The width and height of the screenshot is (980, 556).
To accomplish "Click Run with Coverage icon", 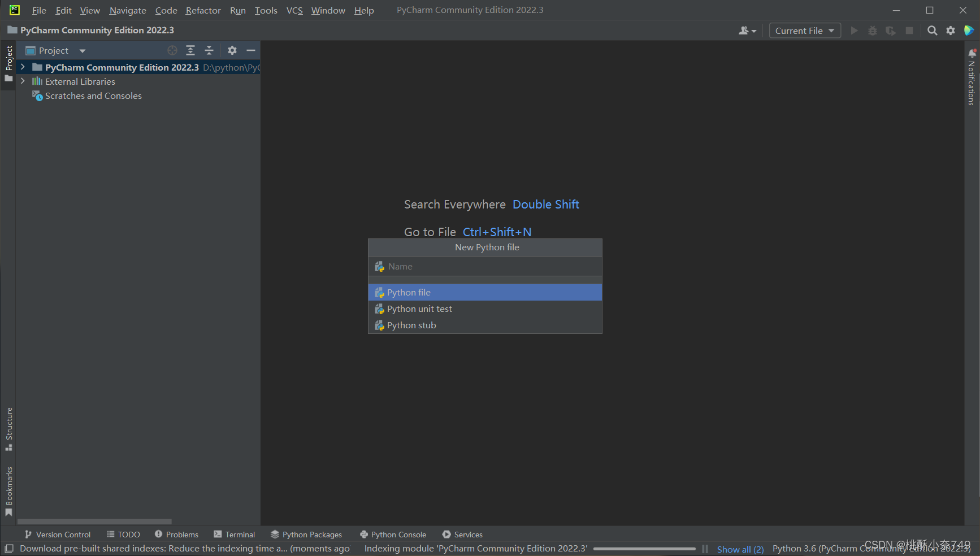I will [891, 31].
